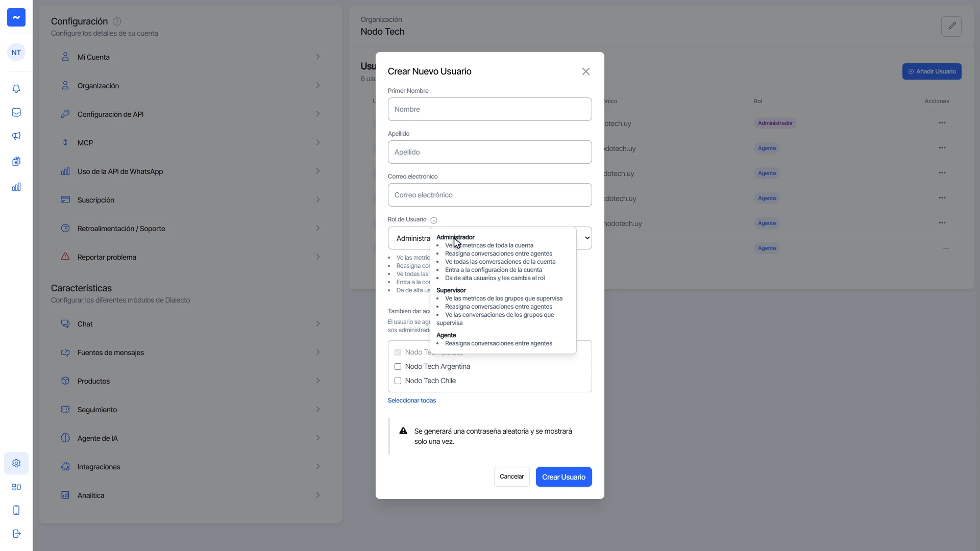This screenshot has height=551, width=980.
Task: Open Uso de la API de WhatsApp
Action: pyautogui.click(x=191, y=171)
